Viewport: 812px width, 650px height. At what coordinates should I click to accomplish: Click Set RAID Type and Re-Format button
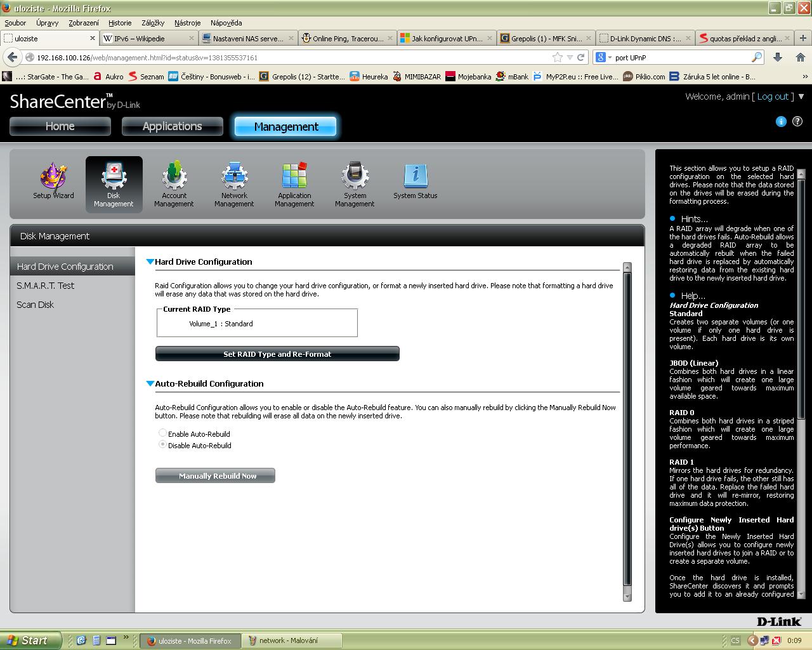click(x=277, y=354)
